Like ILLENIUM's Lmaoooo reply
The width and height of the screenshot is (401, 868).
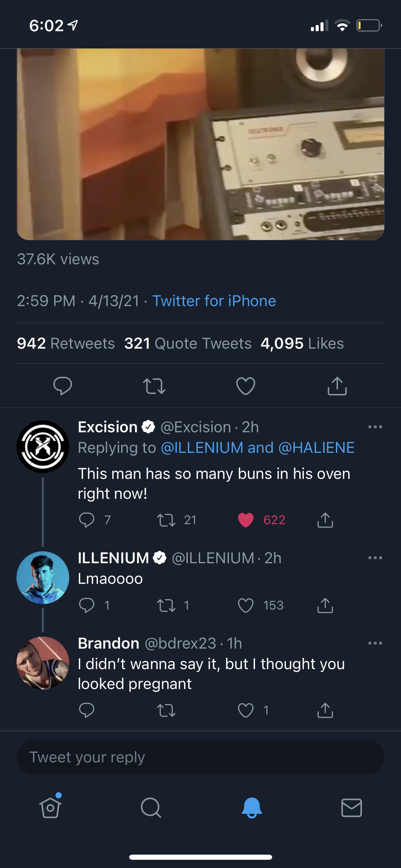point(246,605)
